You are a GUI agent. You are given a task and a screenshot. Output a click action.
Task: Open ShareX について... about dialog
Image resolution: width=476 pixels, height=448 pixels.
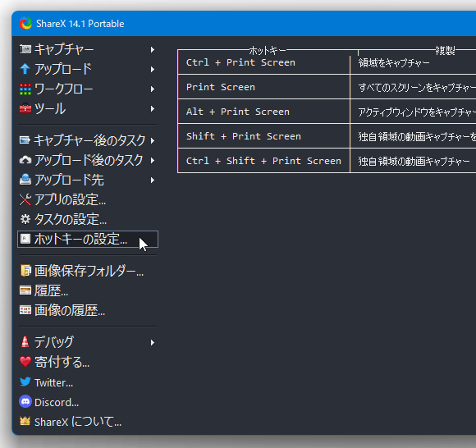coord(88,422)
